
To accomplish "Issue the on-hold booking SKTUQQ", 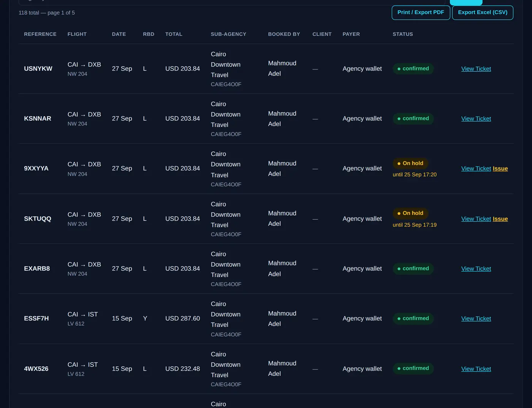I will click(x=500, y=219).
